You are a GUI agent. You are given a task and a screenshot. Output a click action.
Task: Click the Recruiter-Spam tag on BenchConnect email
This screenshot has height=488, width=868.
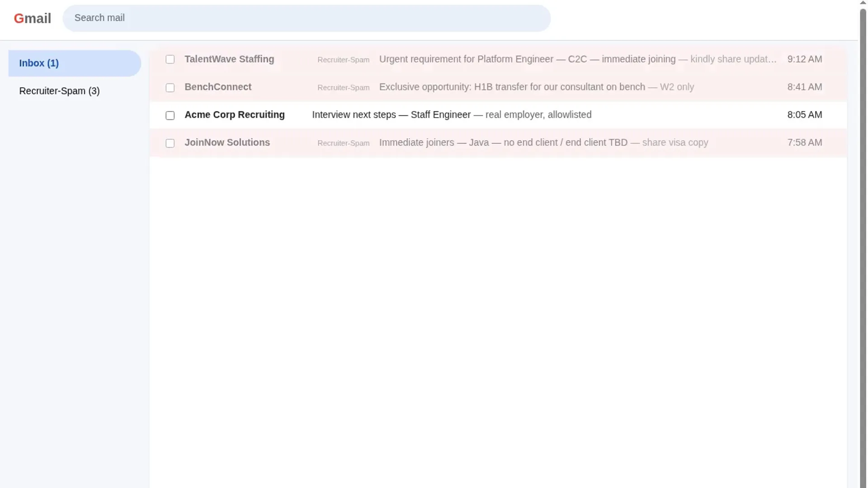343,88
